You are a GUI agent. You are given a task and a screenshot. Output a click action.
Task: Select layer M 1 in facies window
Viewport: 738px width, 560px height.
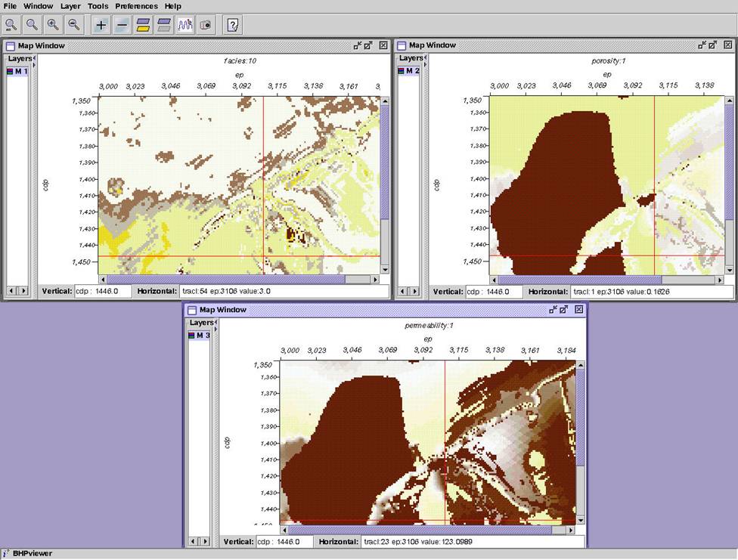point(17,72)
